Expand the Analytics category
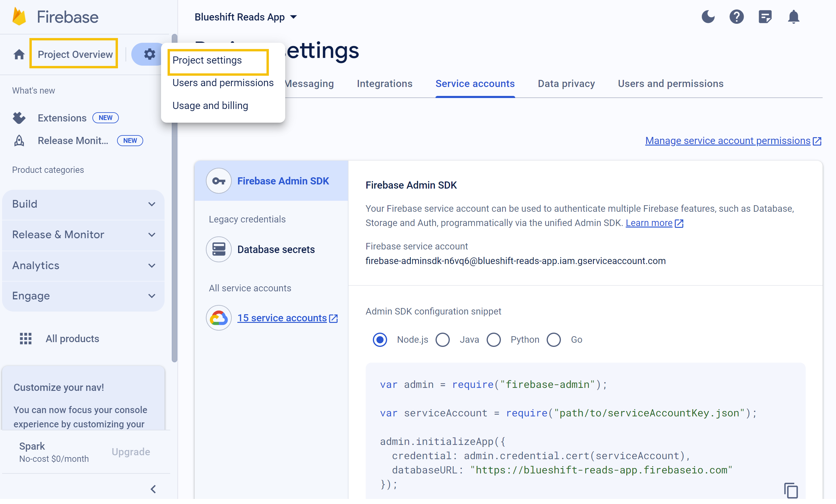Image resolution: width=836 pixels, height=504 pixels. click(83, 265)
